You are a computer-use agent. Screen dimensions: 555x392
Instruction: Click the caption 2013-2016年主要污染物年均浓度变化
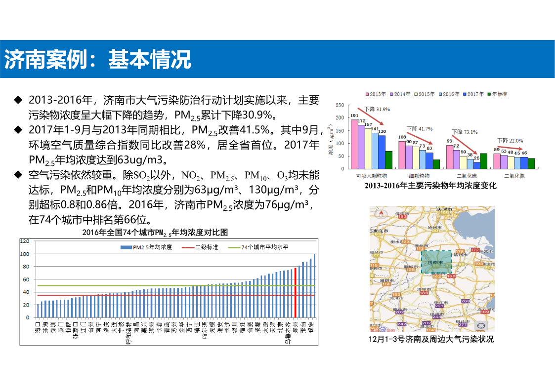pos(430,186)
